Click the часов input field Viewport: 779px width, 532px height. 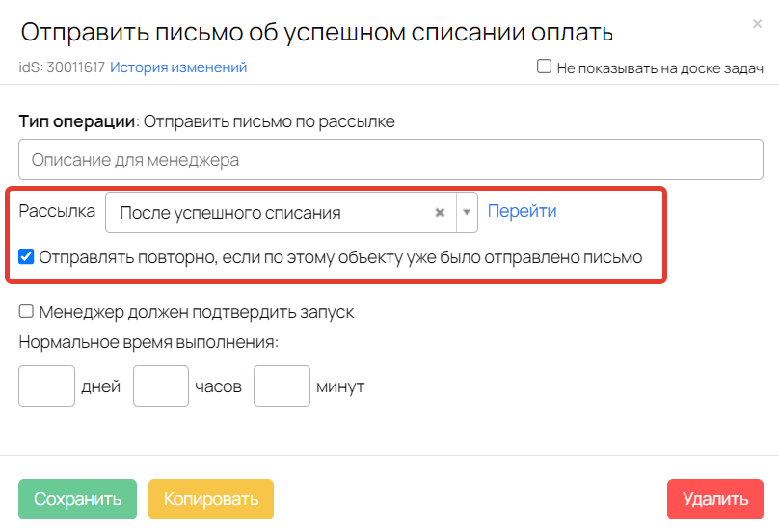click(x=161, y=386)
